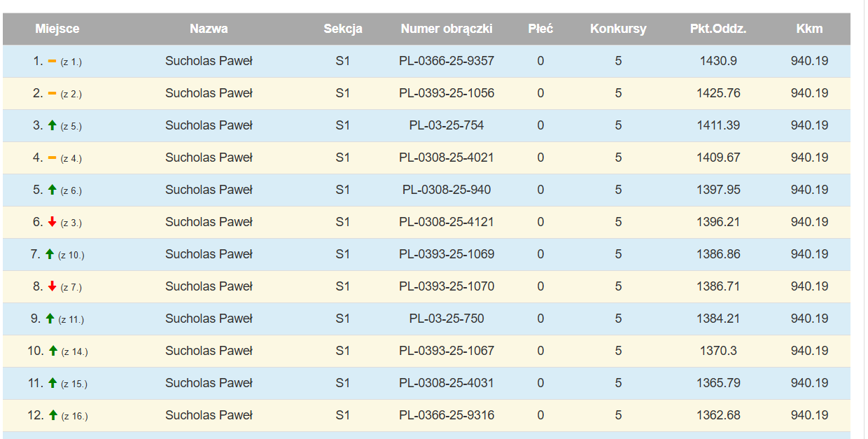868x439 pixels.
Task: Click the green up arrow in row 7
Action: 49,254
